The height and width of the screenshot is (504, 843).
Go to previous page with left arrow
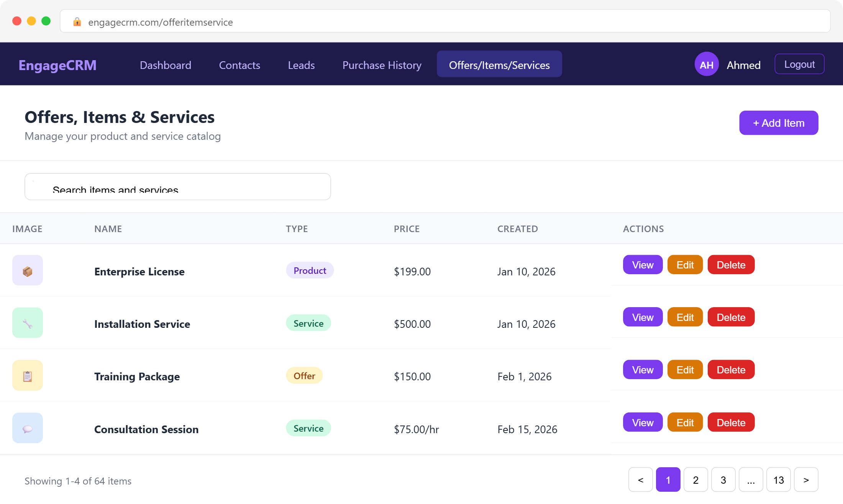click(640, 480)
